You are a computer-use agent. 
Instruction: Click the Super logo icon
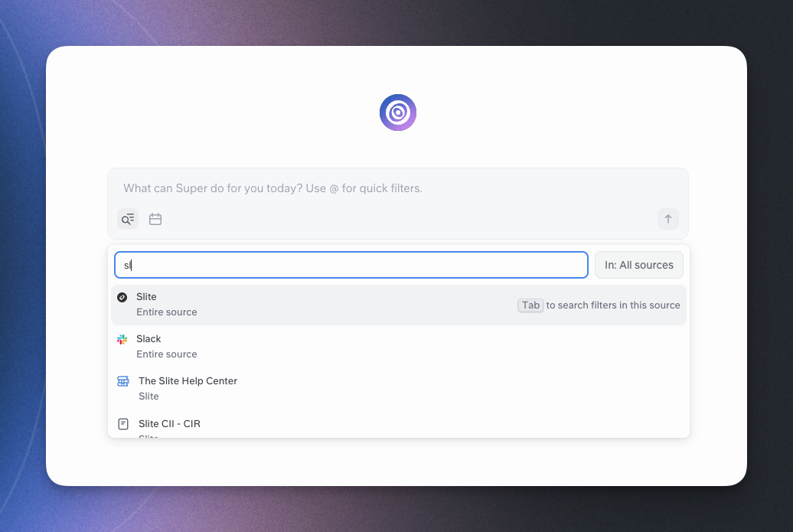pyautogui.click(x=398, y=113)
